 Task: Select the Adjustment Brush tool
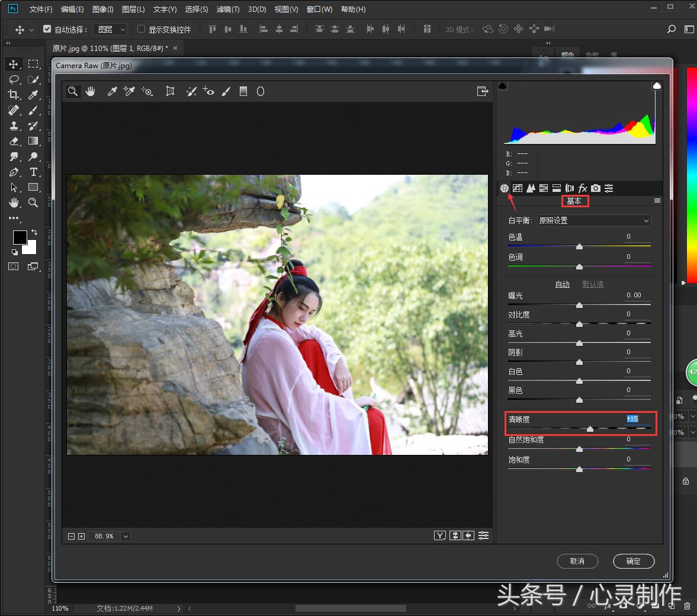click(226, 91)
